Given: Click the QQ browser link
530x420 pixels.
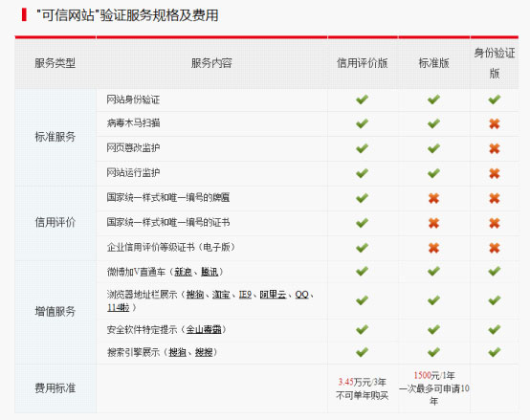Looking at the screenshot, I should [x=302, y=295].
